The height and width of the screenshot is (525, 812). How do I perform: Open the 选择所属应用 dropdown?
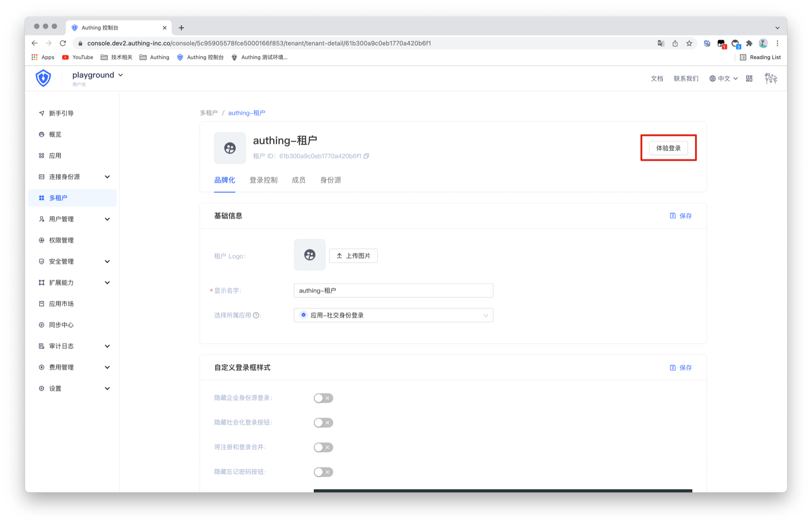[393, 315]
